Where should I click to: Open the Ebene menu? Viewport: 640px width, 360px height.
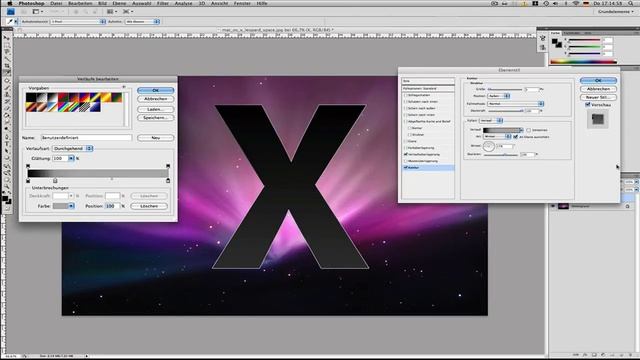click(x=119, y=3)
